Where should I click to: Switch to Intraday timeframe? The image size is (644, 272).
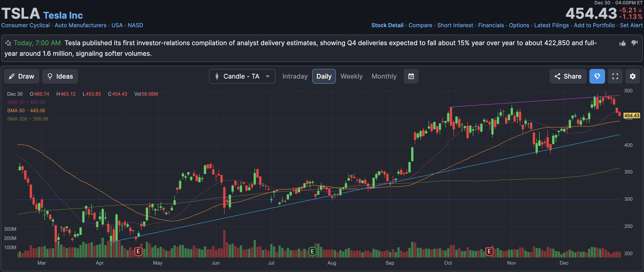click(295, 76)
